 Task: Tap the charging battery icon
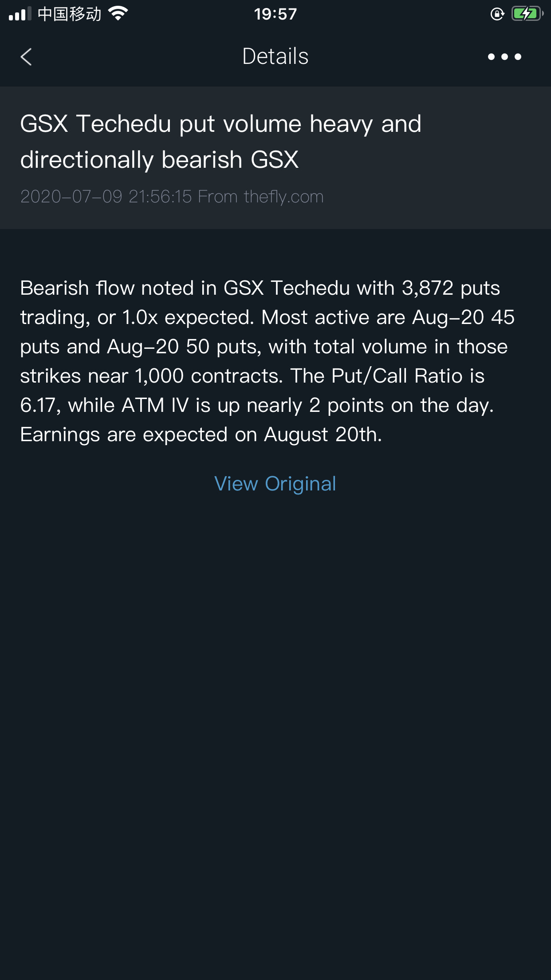tap(527, 14)
